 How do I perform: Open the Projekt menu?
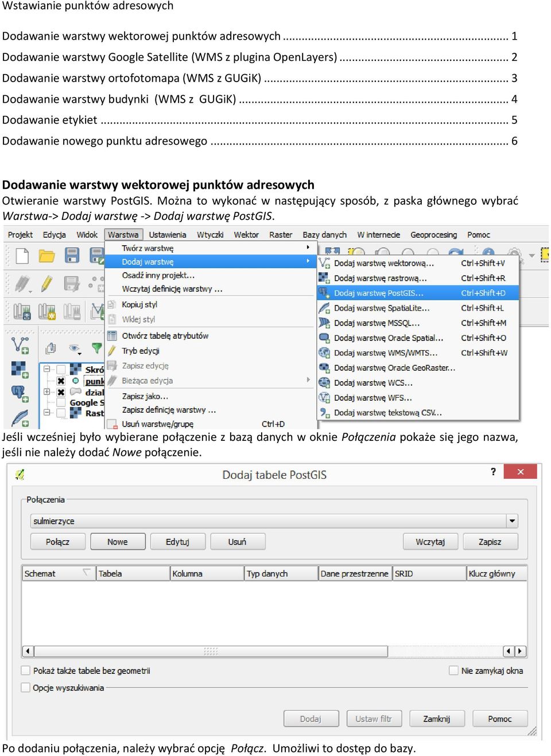tap(20, 235)
